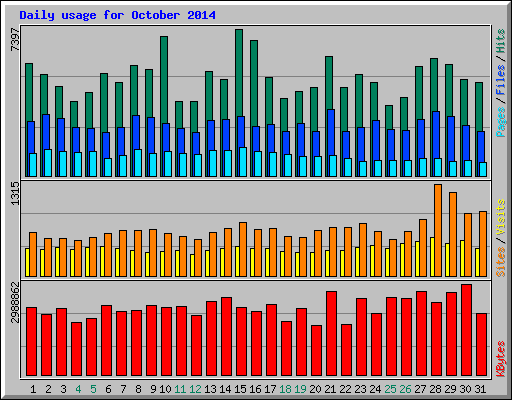Image resolution: width=512 pixels, height=400 pixels.
Task: Click day label 3
Action: coord(63,389)
